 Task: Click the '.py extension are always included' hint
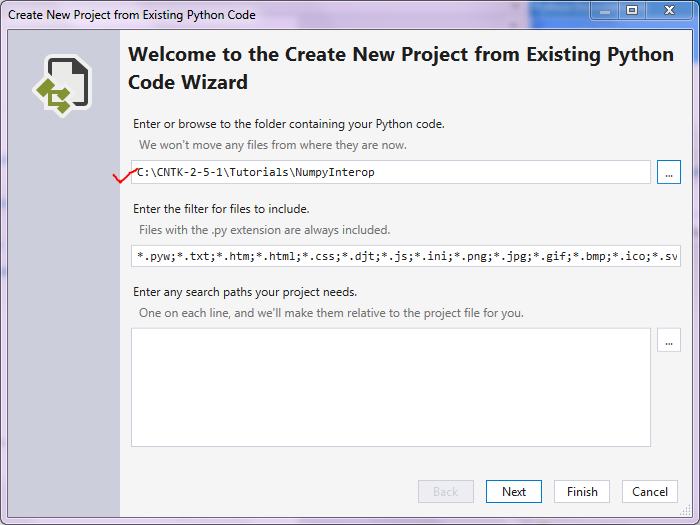pos(264,229)
